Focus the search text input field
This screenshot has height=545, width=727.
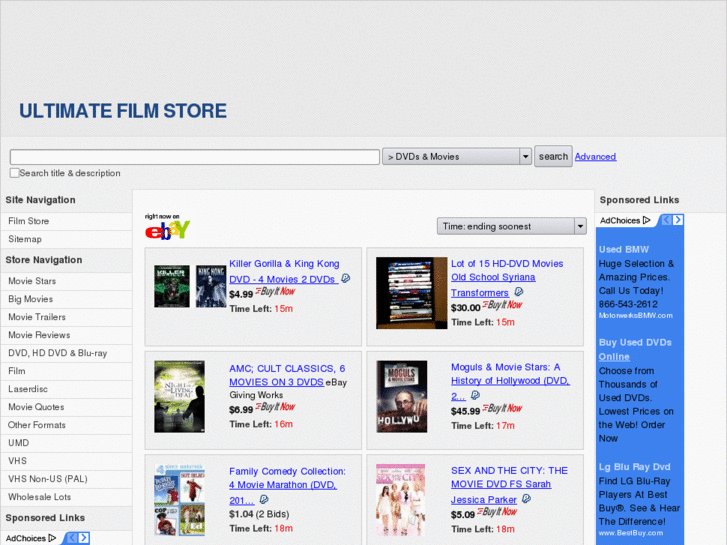pyautogui.click(x=195, y=157)
